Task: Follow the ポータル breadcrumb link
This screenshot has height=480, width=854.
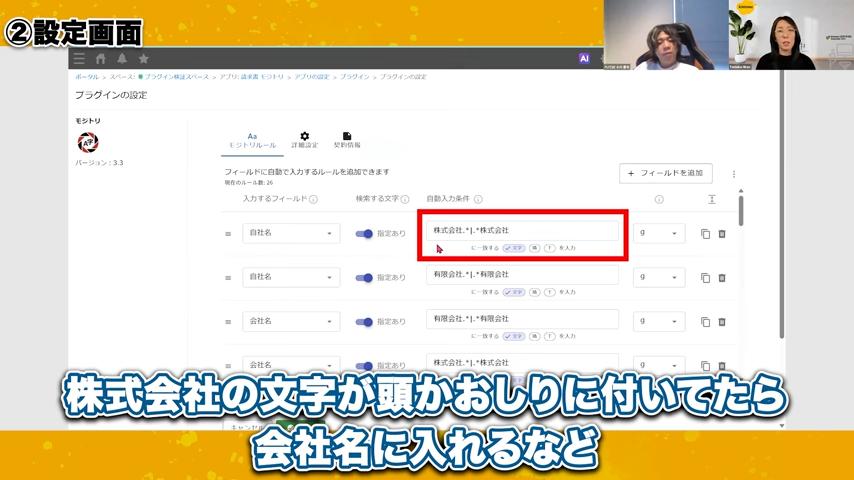Action: click(x=87, y=77)
